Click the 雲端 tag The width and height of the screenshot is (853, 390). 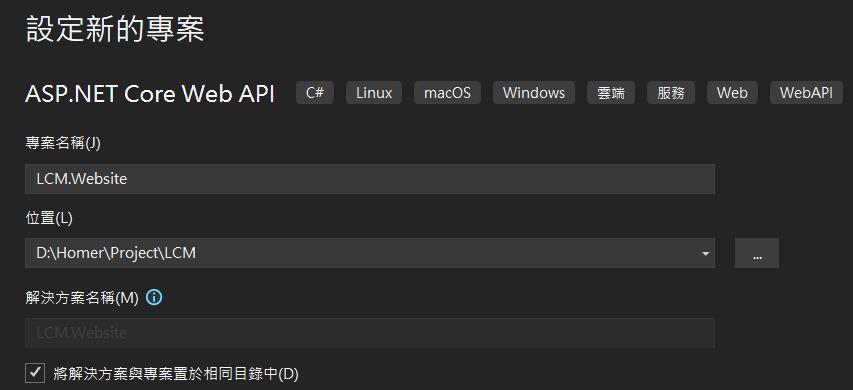611,92
